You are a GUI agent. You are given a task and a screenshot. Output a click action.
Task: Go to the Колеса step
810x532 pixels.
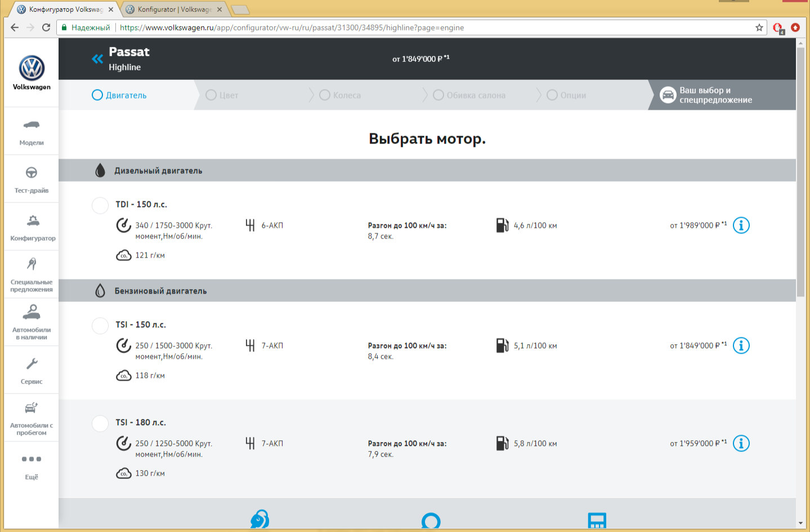(x=340, y=95)
